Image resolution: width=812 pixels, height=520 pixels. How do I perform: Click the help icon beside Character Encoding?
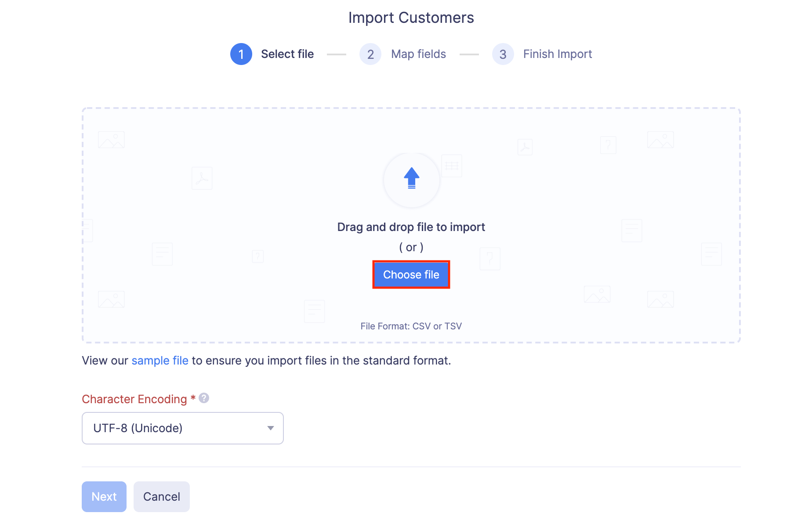(203, 398)
